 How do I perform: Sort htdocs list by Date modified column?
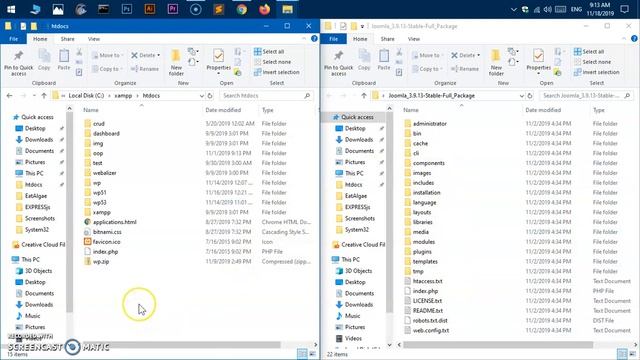[x=223, y=110]
